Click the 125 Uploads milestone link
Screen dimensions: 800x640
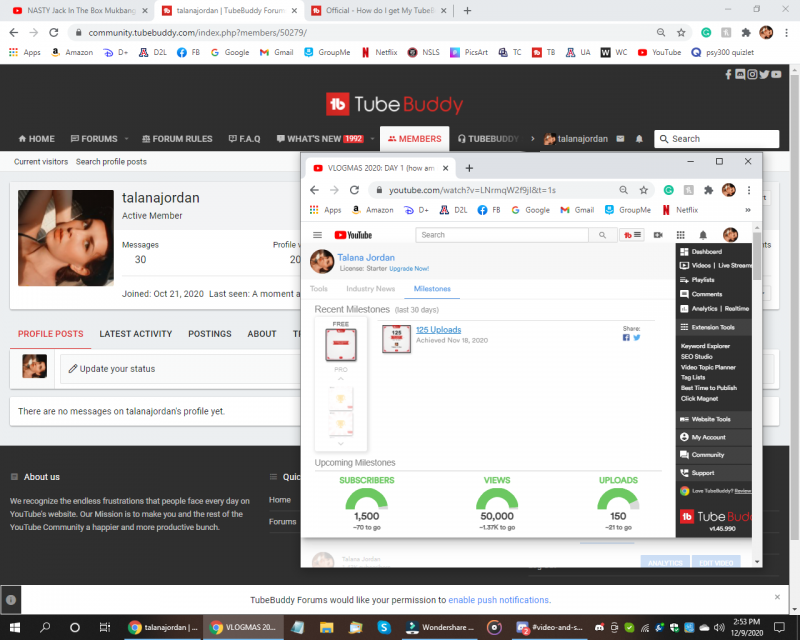[439, 330]
